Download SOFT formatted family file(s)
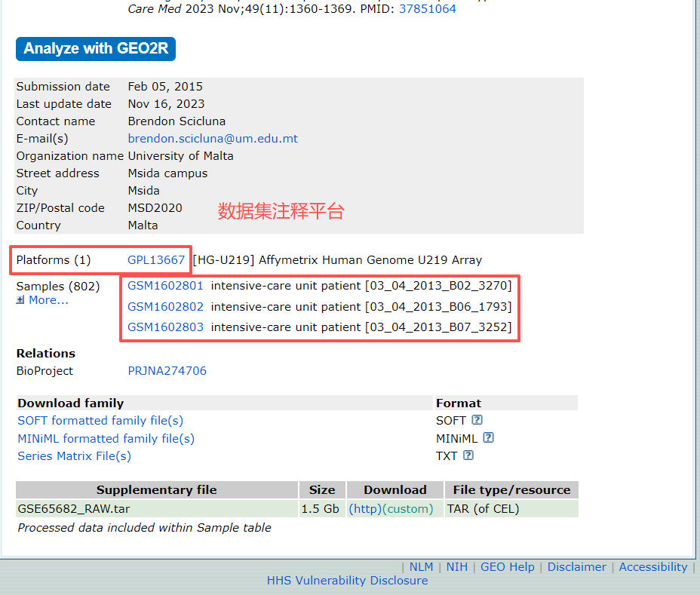Image resolution: width=700 pixels, height=595 pixels. [x=100, y=421]
